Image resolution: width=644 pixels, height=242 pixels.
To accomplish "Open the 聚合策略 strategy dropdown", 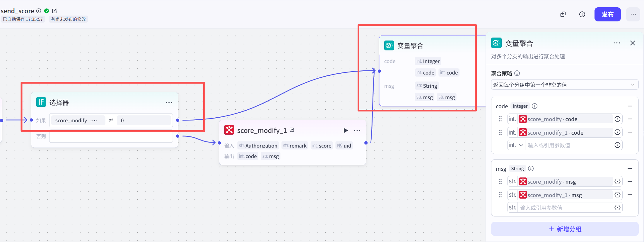I will pyautogui.click(x=564, y=85).
